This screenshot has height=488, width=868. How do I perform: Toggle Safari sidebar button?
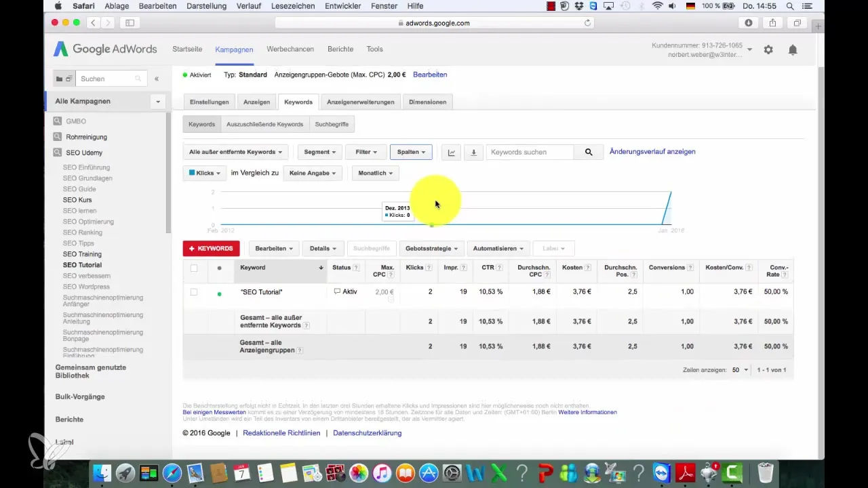coord(130,22)
